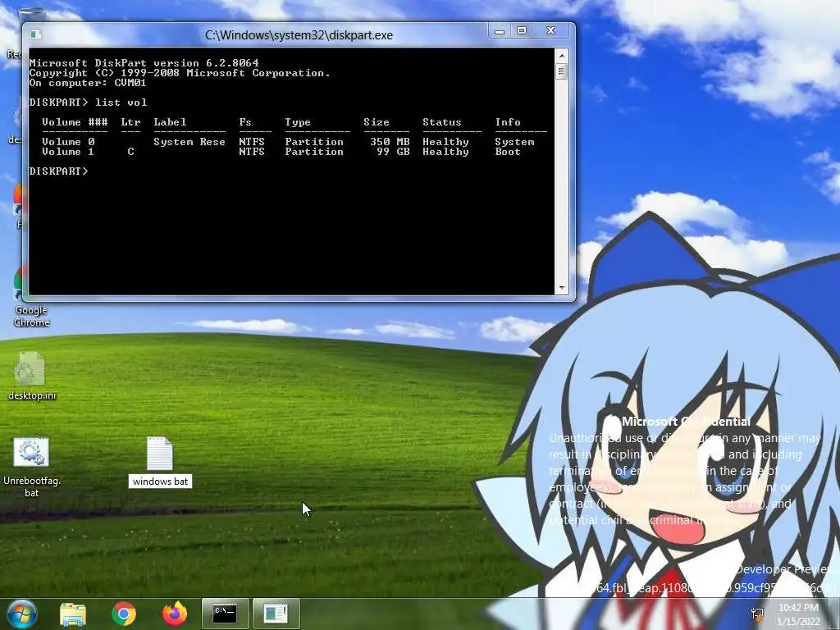Click 'Volume 1' row text
Image resolution: width=840 pixels, height=630 pixels.
(68, 152)
